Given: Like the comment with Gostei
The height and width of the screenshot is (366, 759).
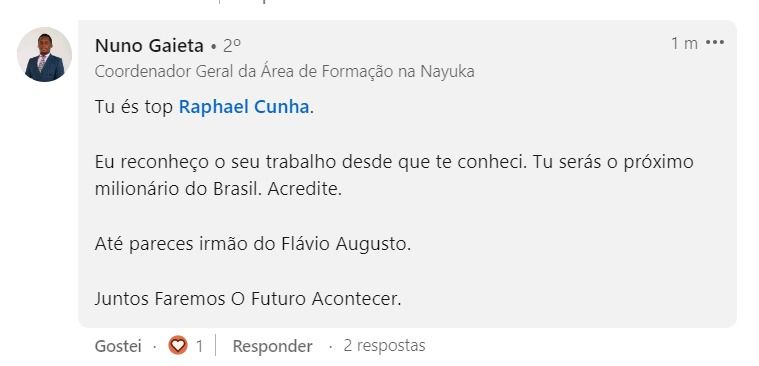Looking at the screenshot, I should pyautogui.click(x=118, y=346).
